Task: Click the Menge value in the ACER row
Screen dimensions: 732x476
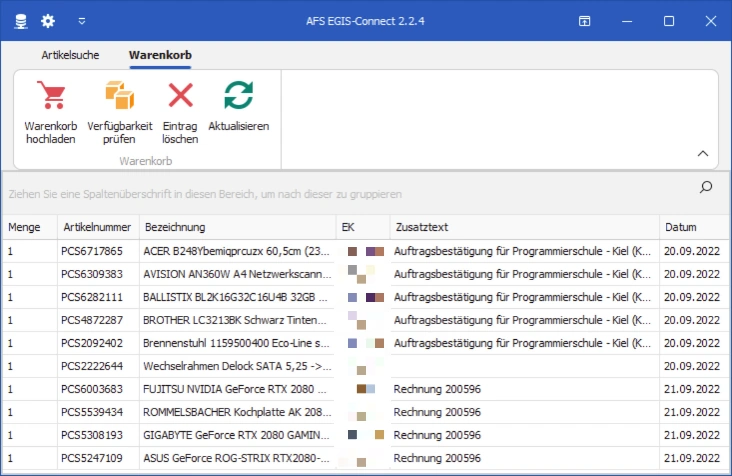Action: pos(10,251)
